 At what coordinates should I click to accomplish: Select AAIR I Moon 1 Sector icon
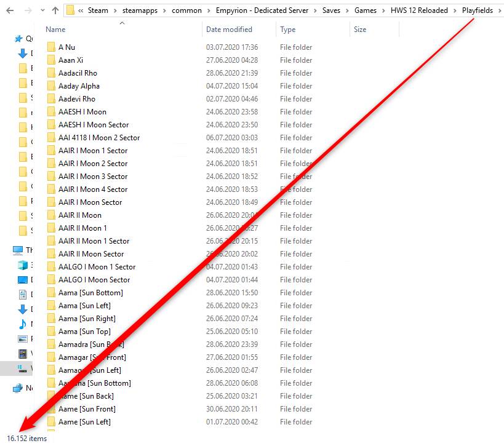(x=51, y=150)
